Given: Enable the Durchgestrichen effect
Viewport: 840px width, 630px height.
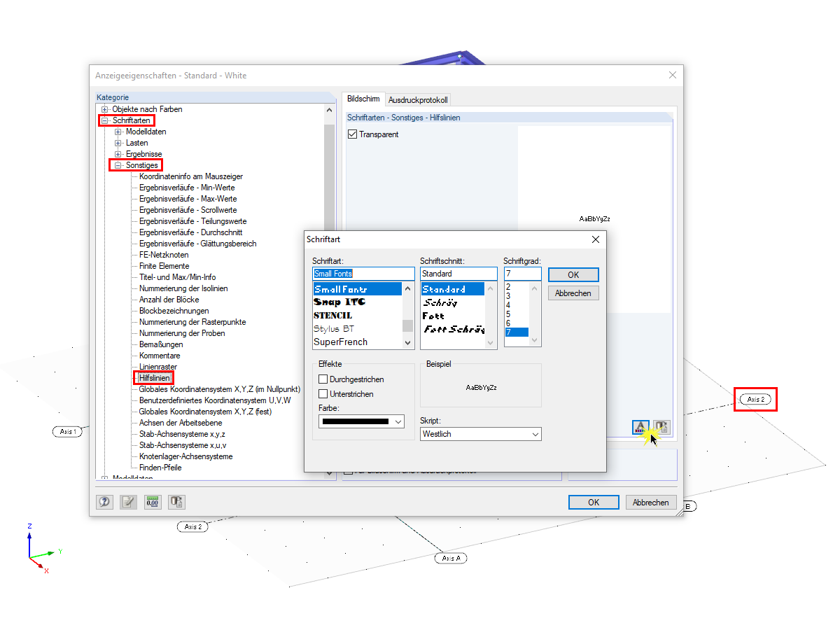Looking at the screenshot, I should [x=323, y=379].
